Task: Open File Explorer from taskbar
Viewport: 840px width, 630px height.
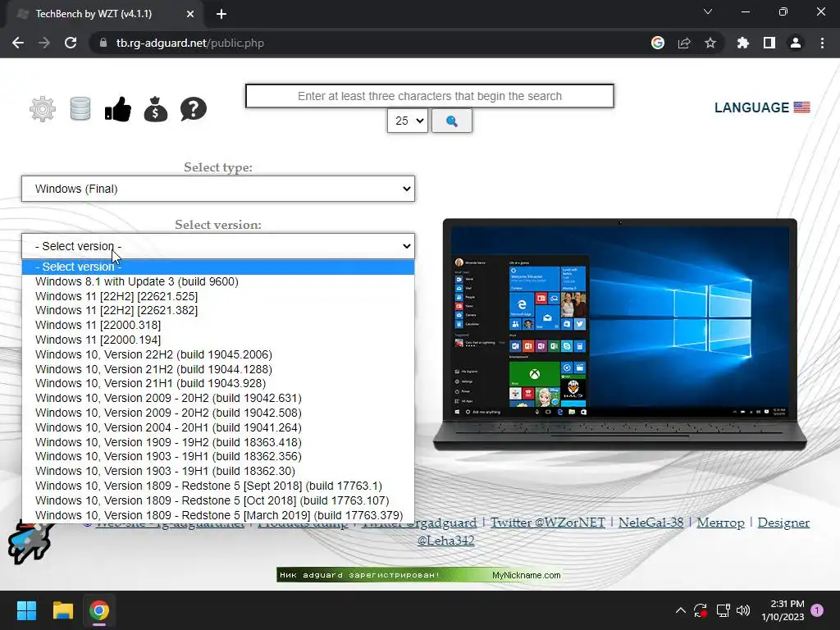Action: pos(62,610)
